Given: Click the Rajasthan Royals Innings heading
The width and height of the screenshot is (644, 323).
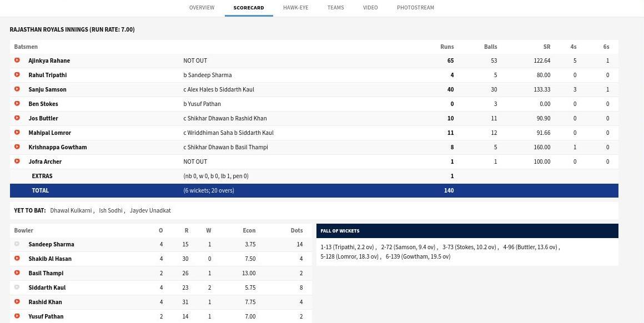Looking at the screenshot, I should click(72, 29).
